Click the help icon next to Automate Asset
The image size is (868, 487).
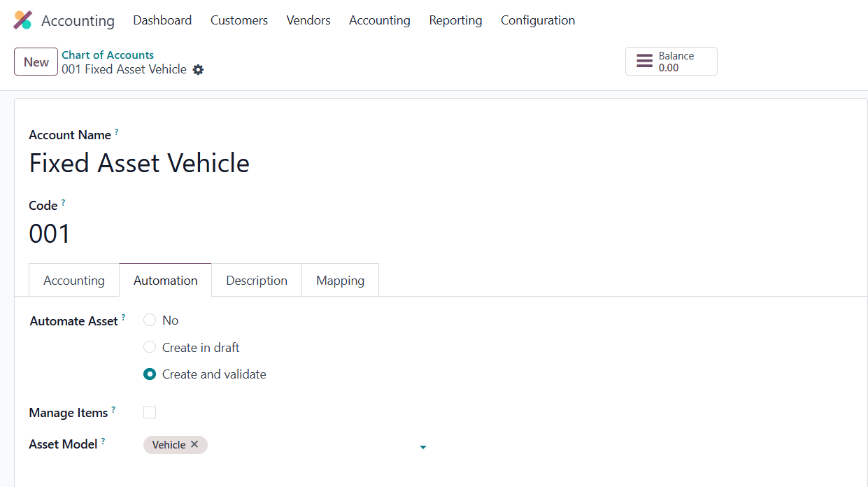pyautogui.click(x=124, y=316)
